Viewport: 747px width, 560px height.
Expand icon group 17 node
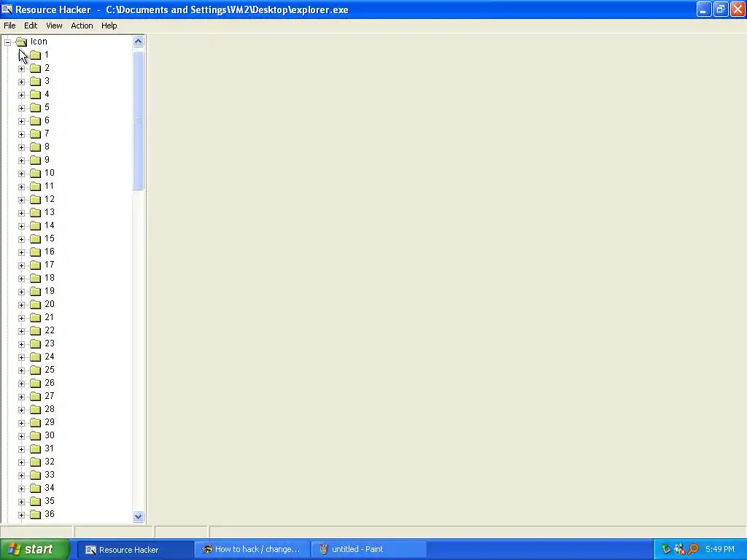(x=21, y=265)
